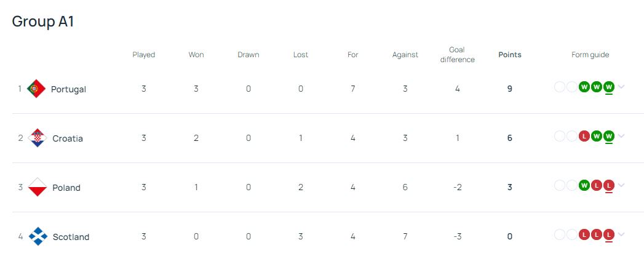The width and height of the screenshot is (644, 256).
Task: Click the Points column header
Action: point(509,55)
